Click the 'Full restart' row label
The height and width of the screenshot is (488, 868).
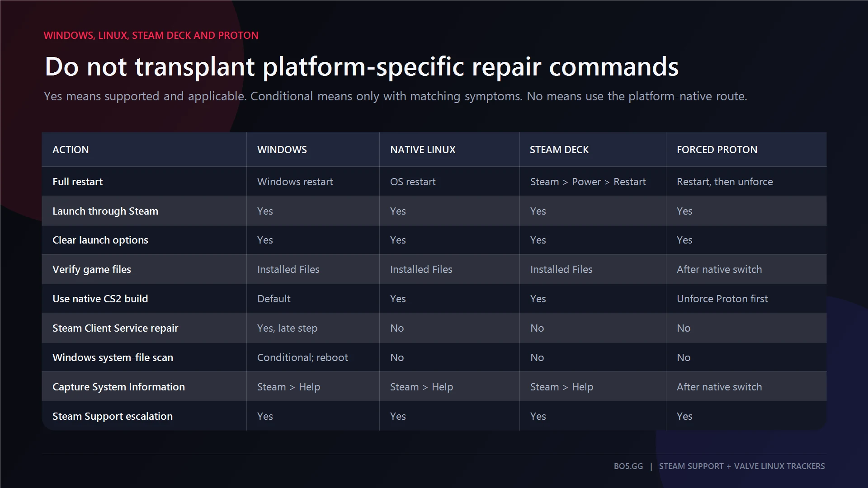coord(77,182)
